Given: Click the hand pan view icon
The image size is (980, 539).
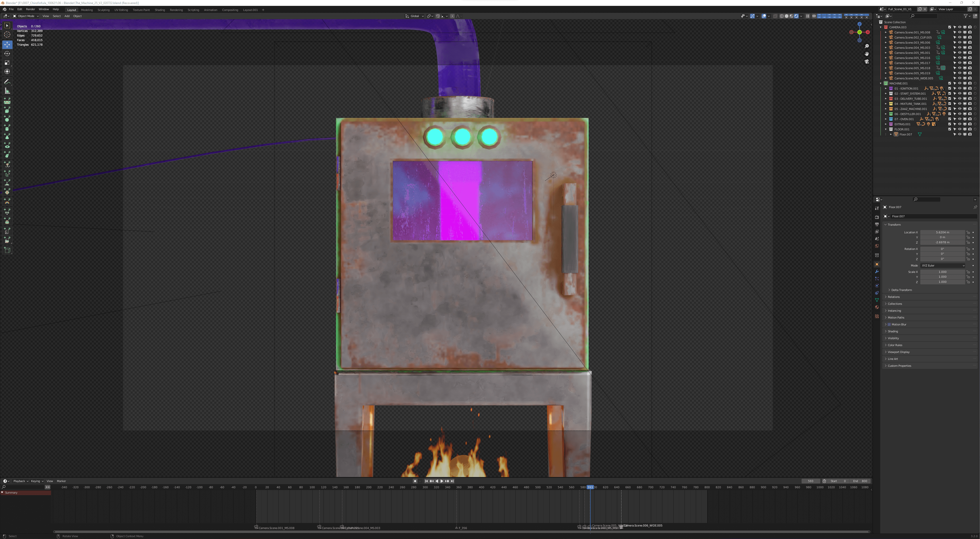Looking at the screenshot, I should pos(867,54).
